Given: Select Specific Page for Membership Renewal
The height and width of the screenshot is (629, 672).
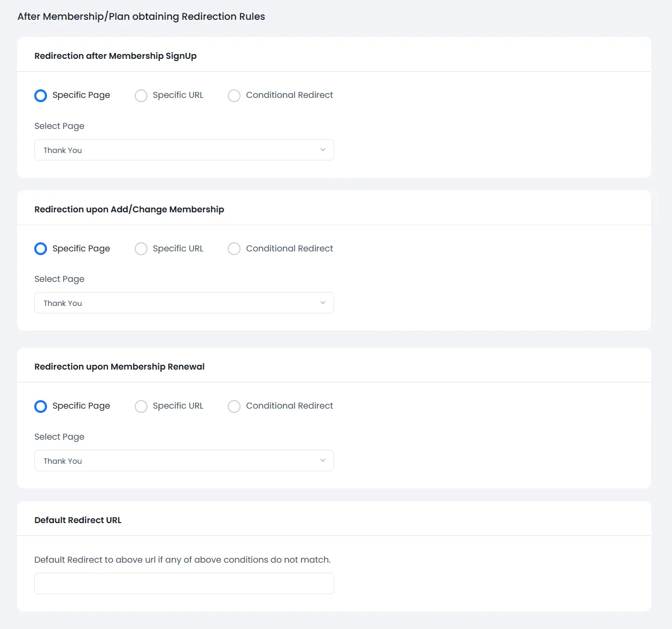Looking at the screenshot, I should coord(41,406).
